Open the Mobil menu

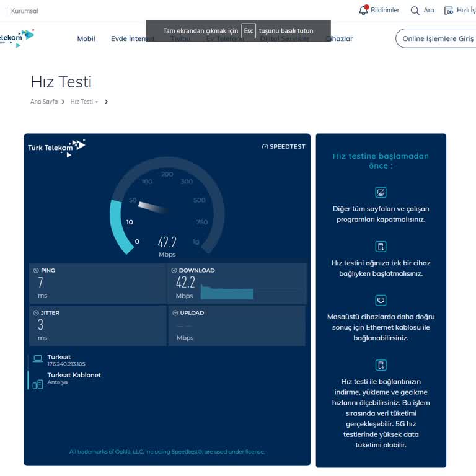tap(86, 38)
